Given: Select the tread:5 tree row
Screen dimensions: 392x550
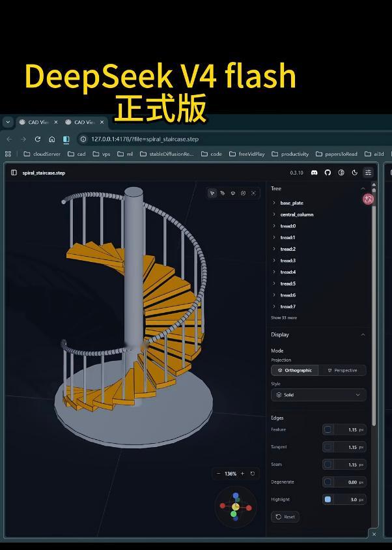Looking at the screenshot, I should click(x=318, y=283).
